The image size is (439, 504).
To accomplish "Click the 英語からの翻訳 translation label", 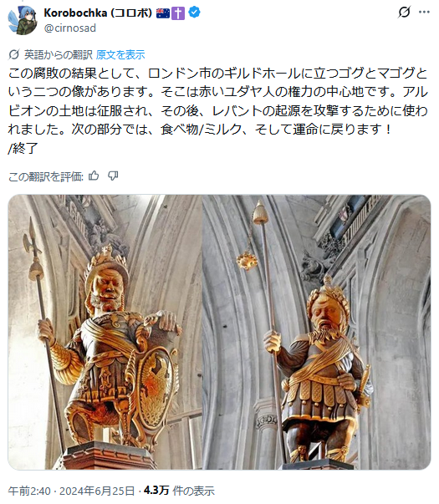I will coord(59,55).
